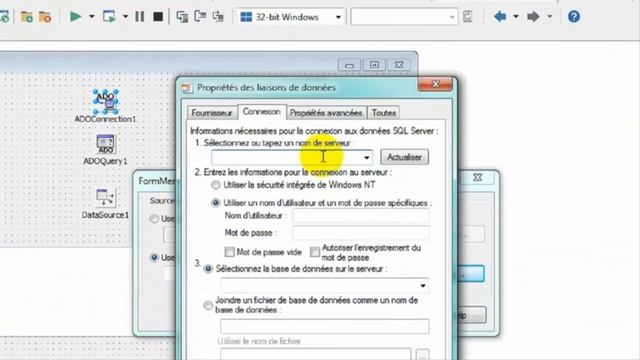This screenshot has height=360, width=640.
Task: Click the browse button beside file name field
Action: [x=422, y=354]
